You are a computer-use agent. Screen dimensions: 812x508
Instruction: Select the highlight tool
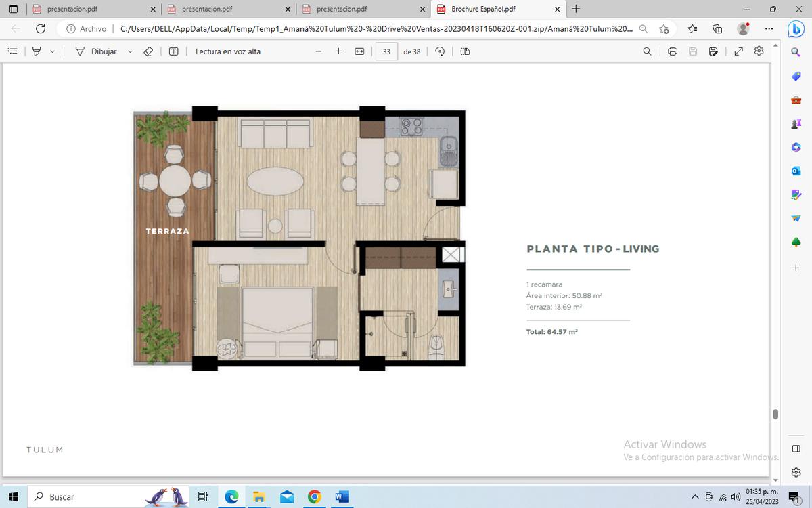point(37,51)
